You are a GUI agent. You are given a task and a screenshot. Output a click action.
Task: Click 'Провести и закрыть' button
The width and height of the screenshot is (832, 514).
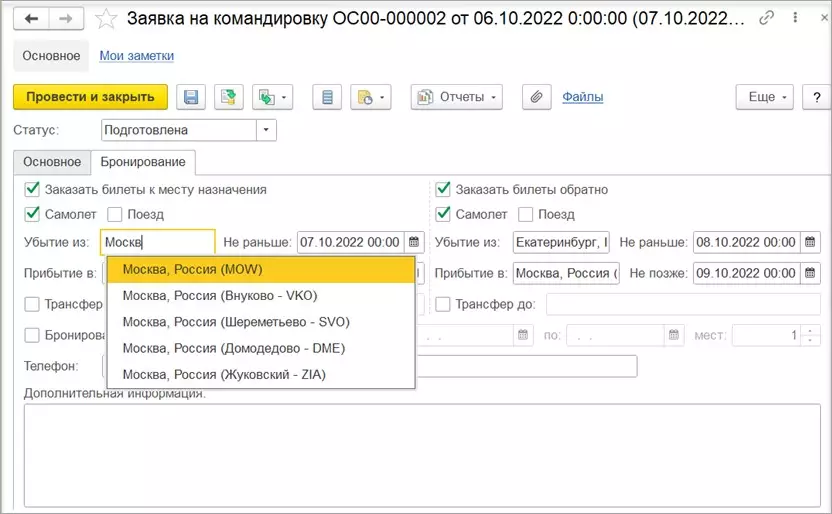[90, 97]
